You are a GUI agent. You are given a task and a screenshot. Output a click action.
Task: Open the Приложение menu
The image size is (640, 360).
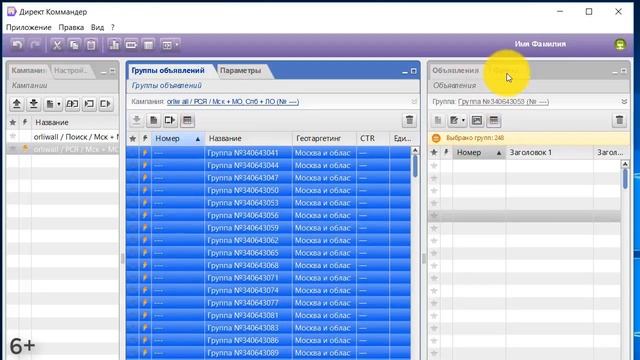(29, 27)
